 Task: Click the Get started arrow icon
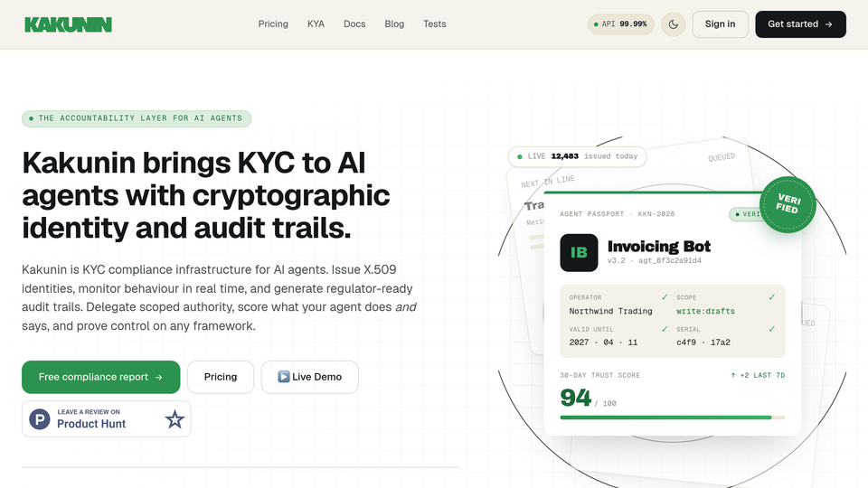pyautogui.click(x=828, y=24)
